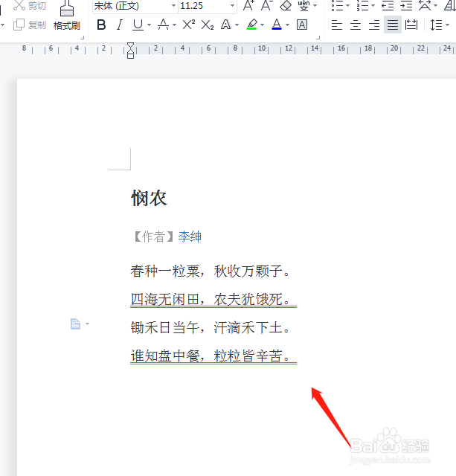Viewport: 456px width, 476px height.
Task: Open the font dialog launcher
Action: tap(318, 38)
